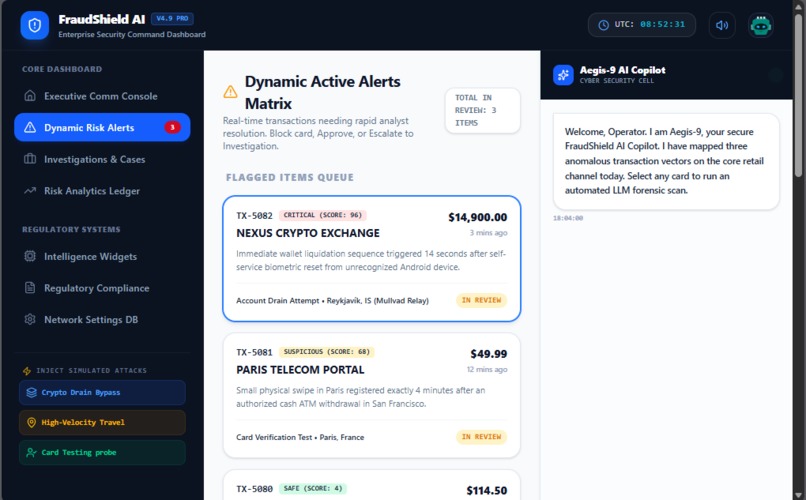Click the UTC time display
806x500 pixels.
642,25
